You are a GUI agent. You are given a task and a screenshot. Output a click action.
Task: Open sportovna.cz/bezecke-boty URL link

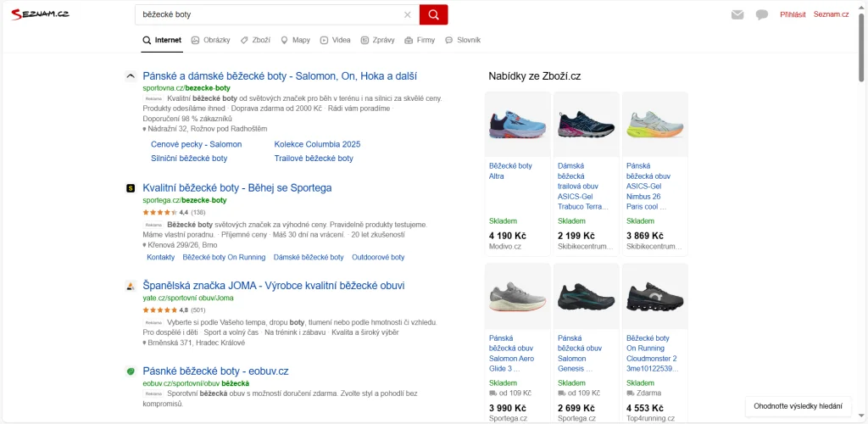(x=186, y=88)
